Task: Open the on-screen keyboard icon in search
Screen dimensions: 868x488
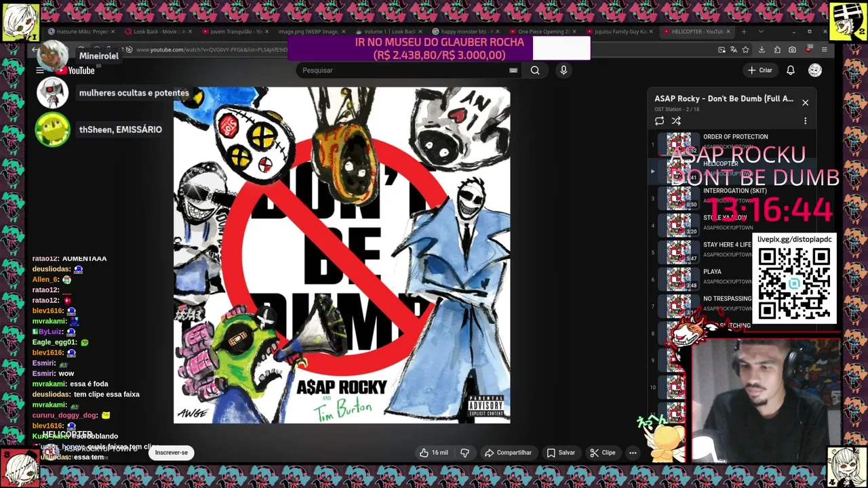Action: (x=513, y=70)
